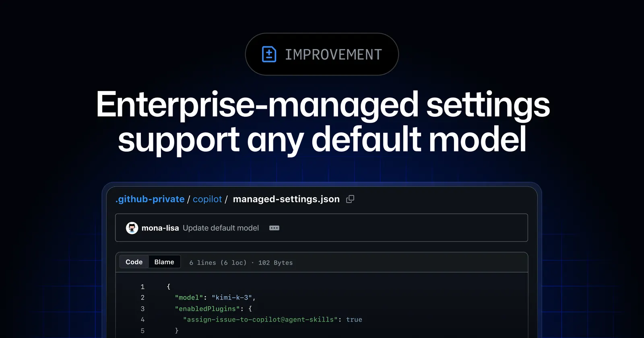Open the copilot folder breadcrumb
The width and height of the screenshot is (644, 338).
(207, 199)
